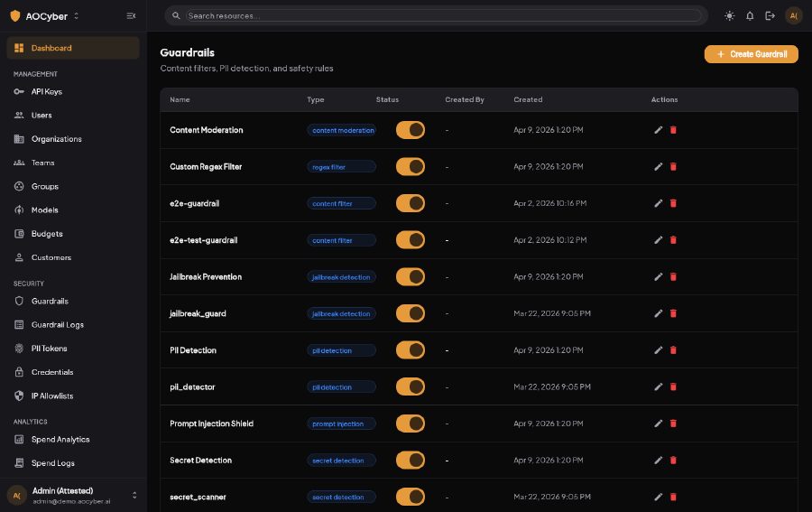
Task: Edit the e2e-test-guardrail entry
Action: (x=659, y=240)
